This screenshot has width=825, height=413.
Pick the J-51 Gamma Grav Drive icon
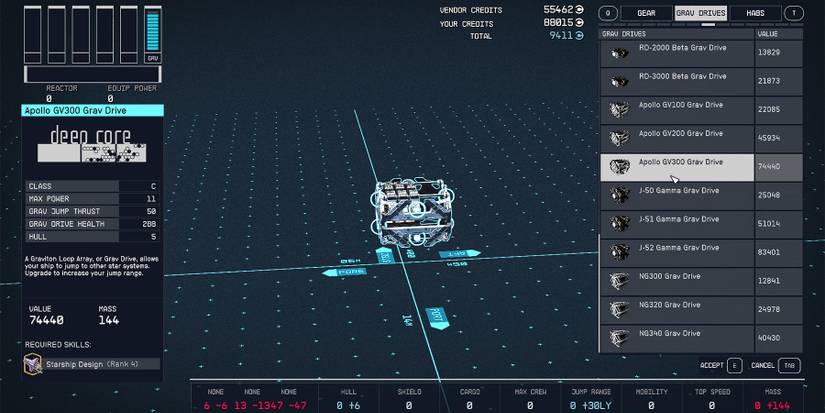[619, 224]
